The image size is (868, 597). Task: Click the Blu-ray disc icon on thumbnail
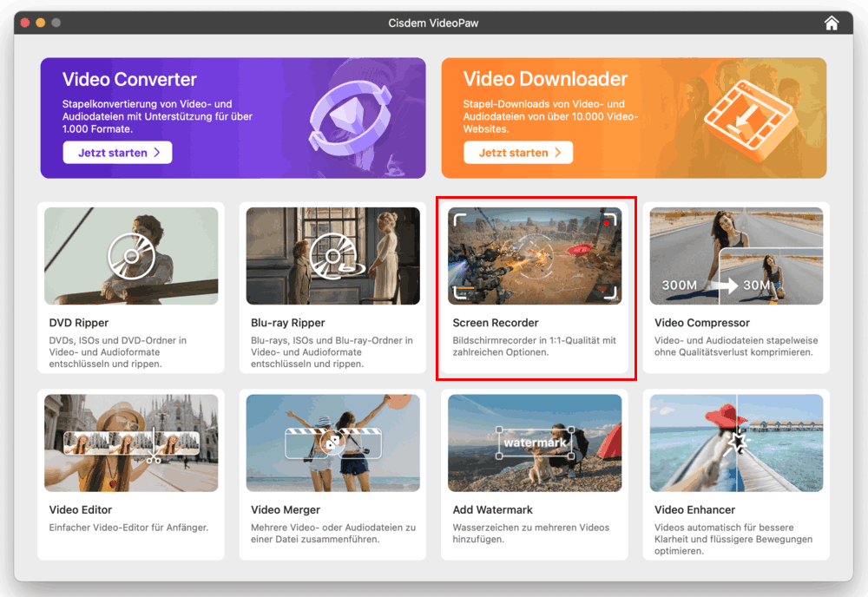coord(332,256)
